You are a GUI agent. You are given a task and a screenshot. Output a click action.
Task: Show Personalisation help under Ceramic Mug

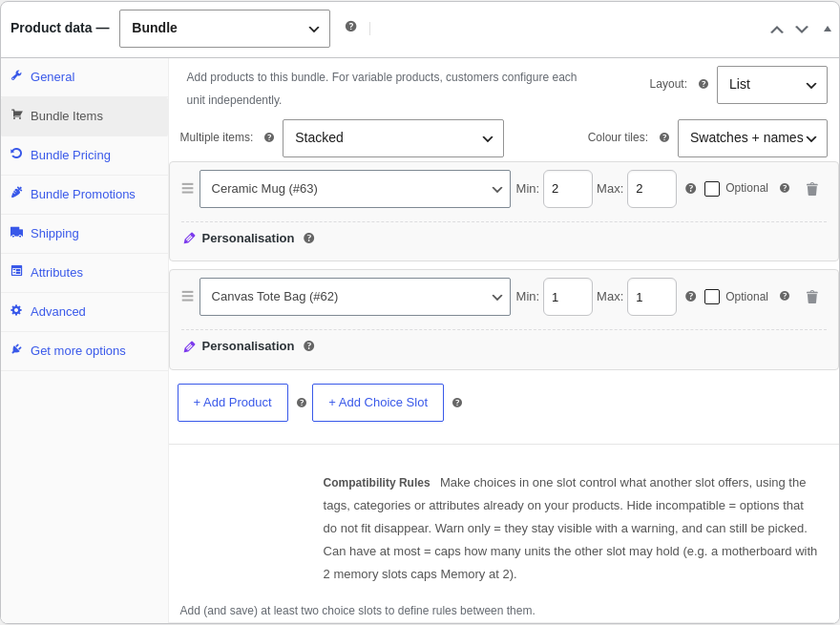coord(308,239)
